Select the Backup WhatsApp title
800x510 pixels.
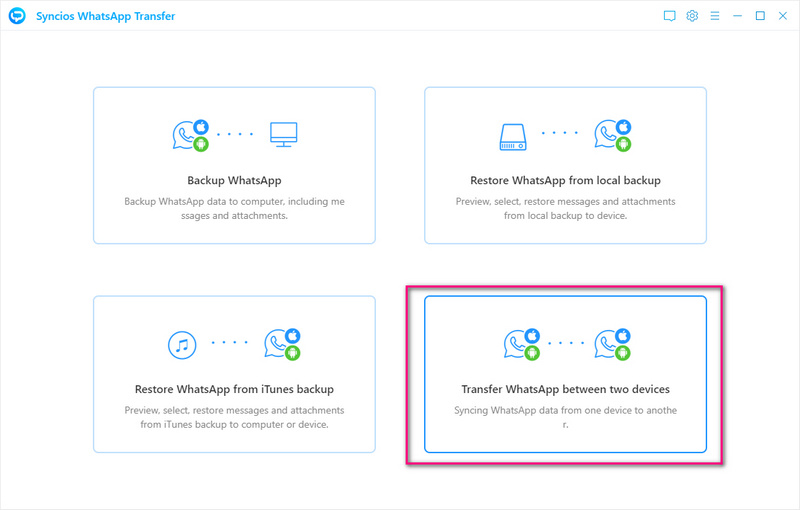[234, 181]
